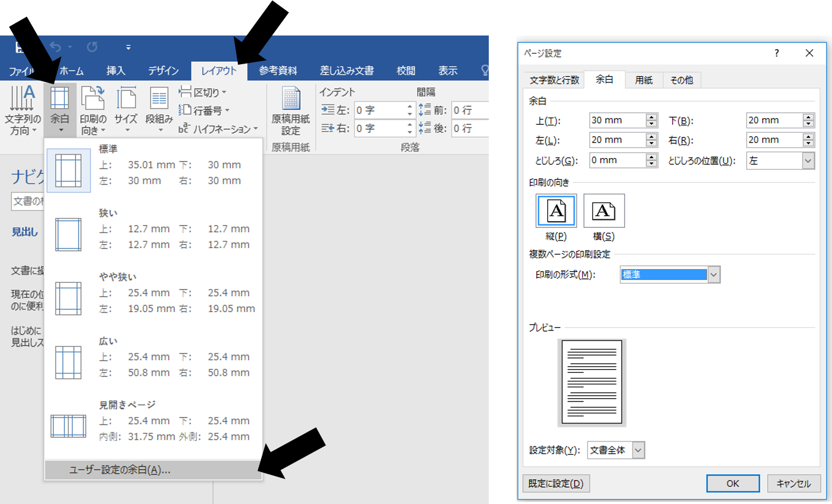The width and height of the screenshot is (832, 504).
Task: Switch to the 用紙 tab
Action: tap(643, 80)
